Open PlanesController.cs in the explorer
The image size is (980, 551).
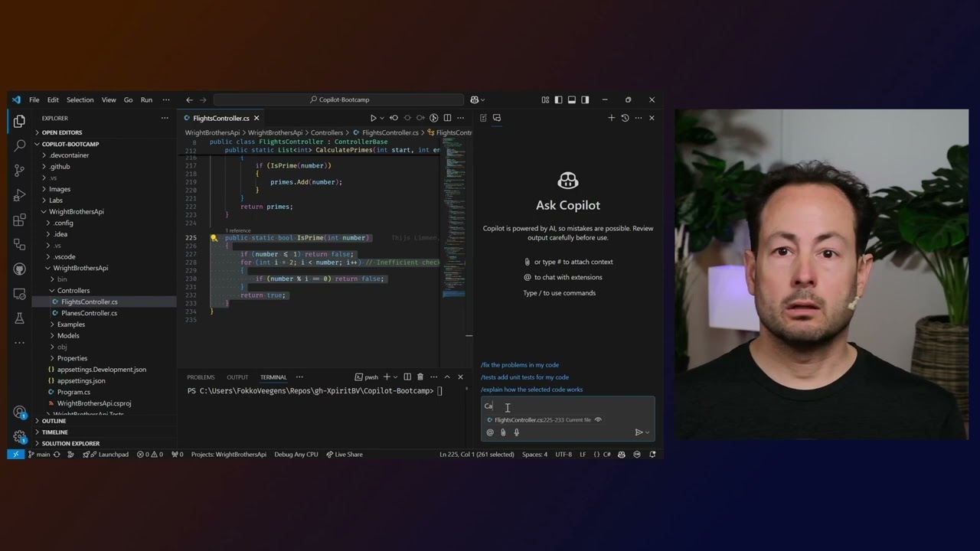point(89,313)
